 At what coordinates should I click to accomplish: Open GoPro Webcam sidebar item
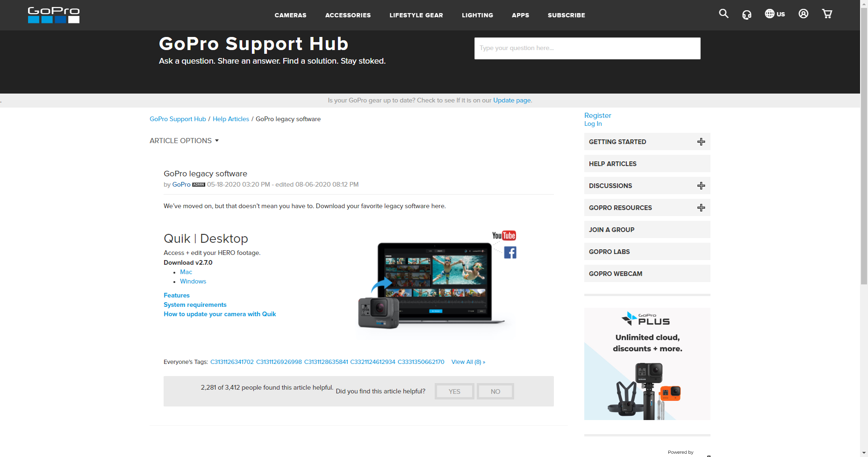click(647, 274)
